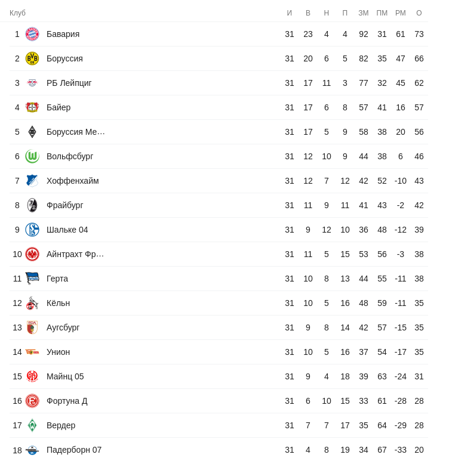Click the О points column header

pyautogui.click(x=419, y=13)
